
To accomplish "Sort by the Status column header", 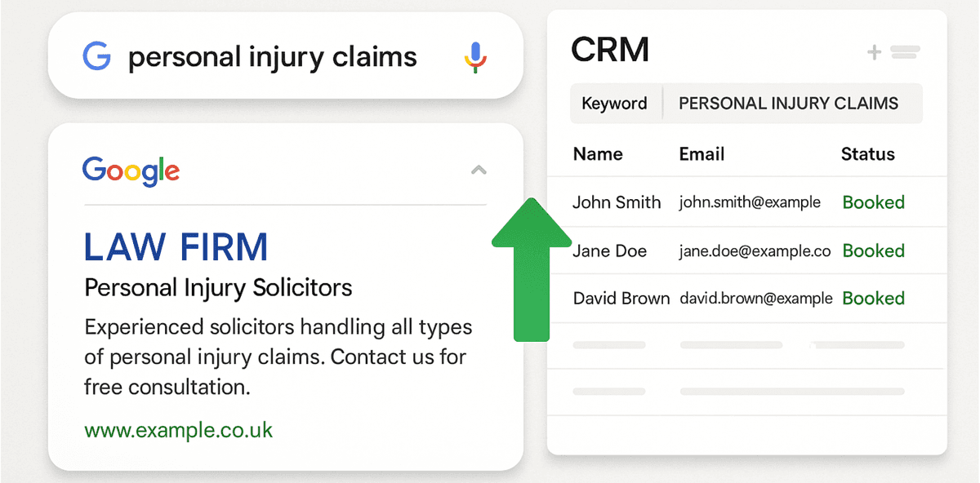I will [867, 154].
